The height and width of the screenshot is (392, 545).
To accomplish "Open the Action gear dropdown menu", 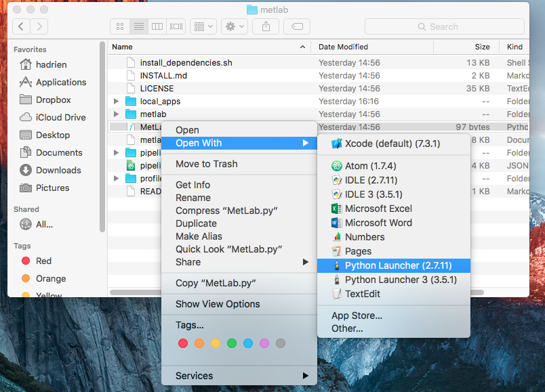I will pos(235,26).
